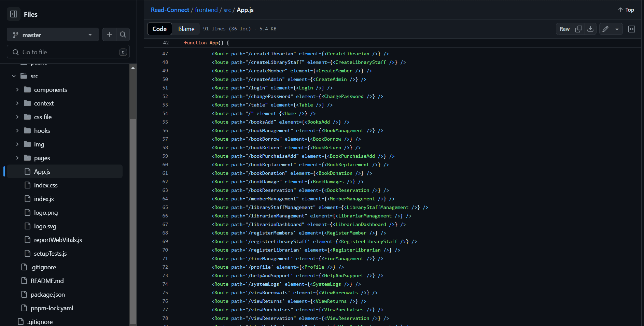This screenshot has height=326, width=644.
Task: Open index.css file
Action: pos(46,185)
